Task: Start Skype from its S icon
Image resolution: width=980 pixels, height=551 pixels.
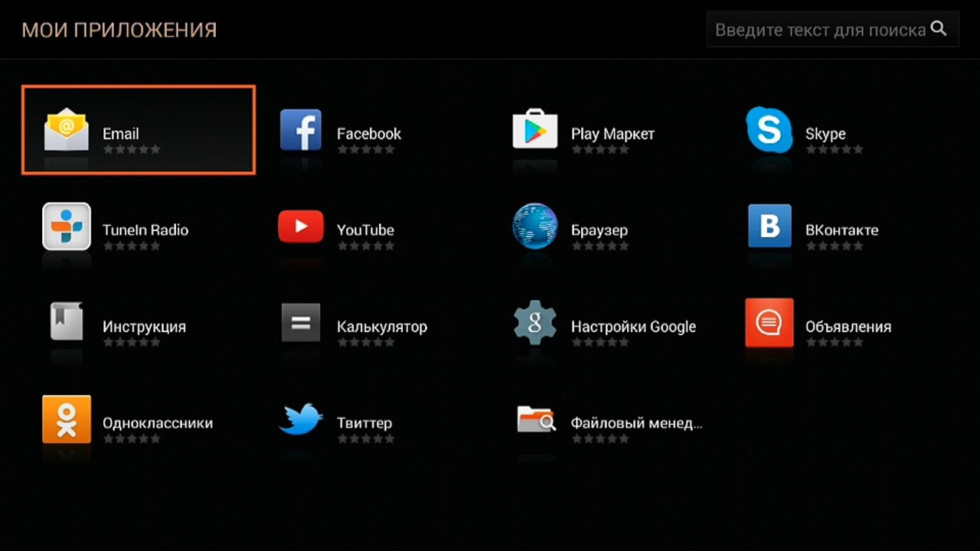Action: tap(769, 130)
